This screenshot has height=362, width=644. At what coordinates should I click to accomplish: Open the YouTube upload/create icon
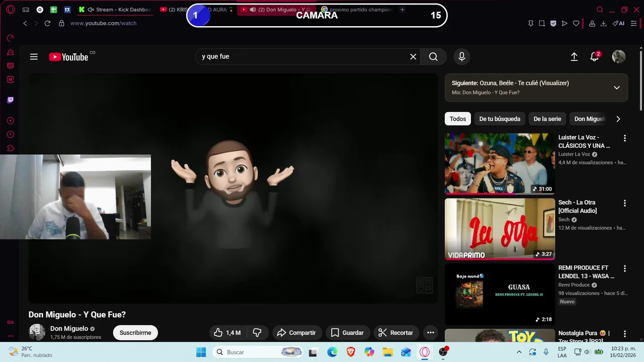(574, 57)
